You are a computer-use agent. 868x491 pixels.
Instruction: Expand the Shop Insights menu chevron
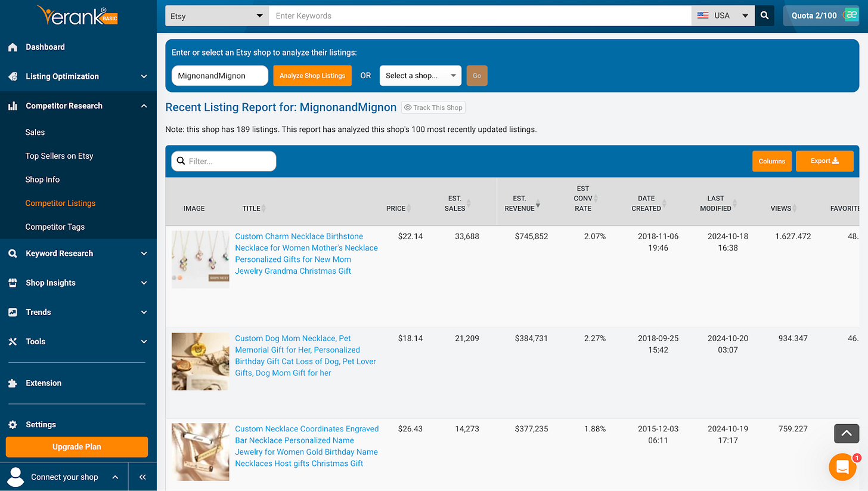pyautogui.click(x=144, y=283)
